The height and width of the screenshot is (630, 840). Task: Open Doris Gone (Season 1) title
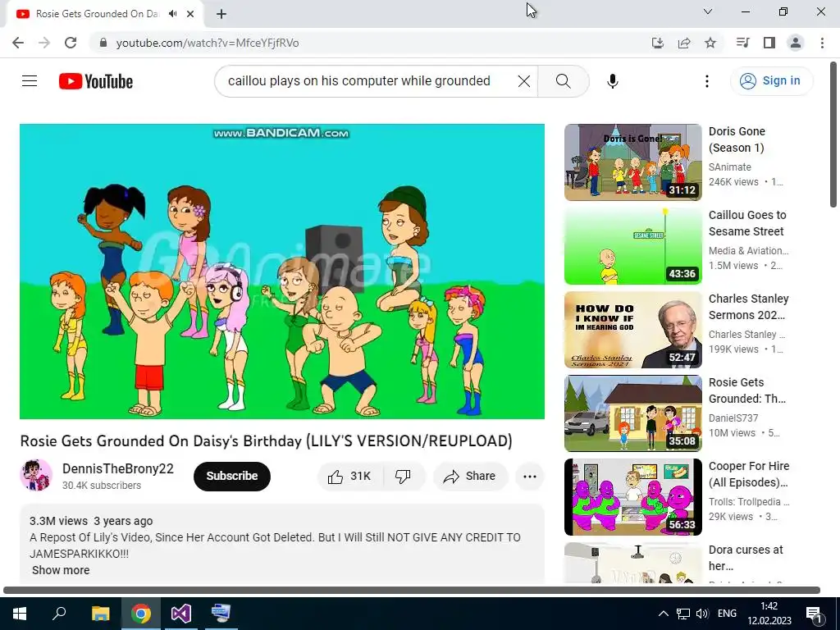(737, 139)
